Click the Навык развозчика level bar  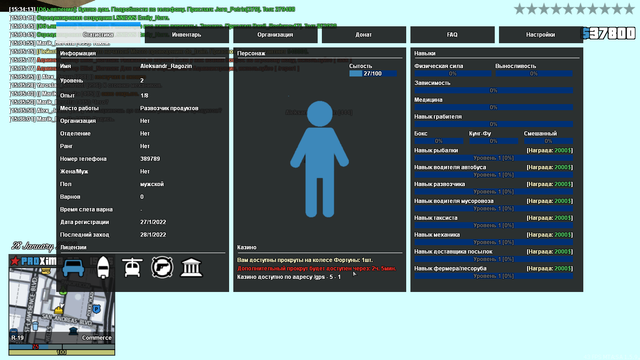click(x=493, y=191)
